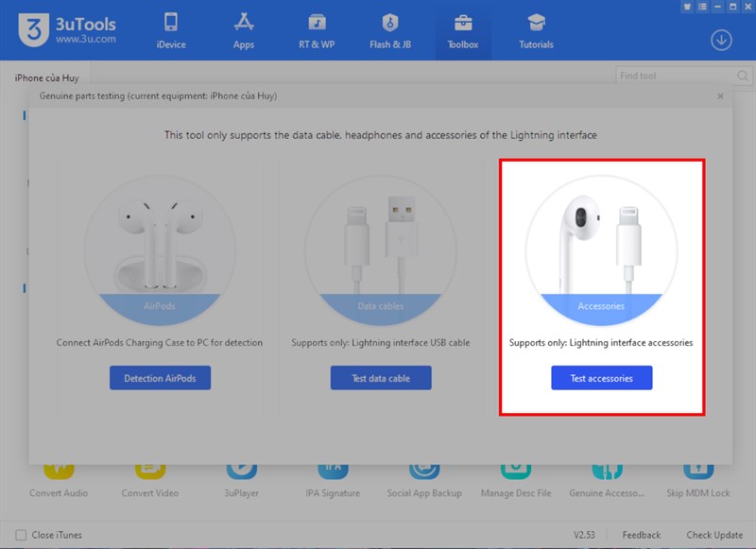Click the Detection AirPods button
756x549 pixels.
[x=159, y=378]
